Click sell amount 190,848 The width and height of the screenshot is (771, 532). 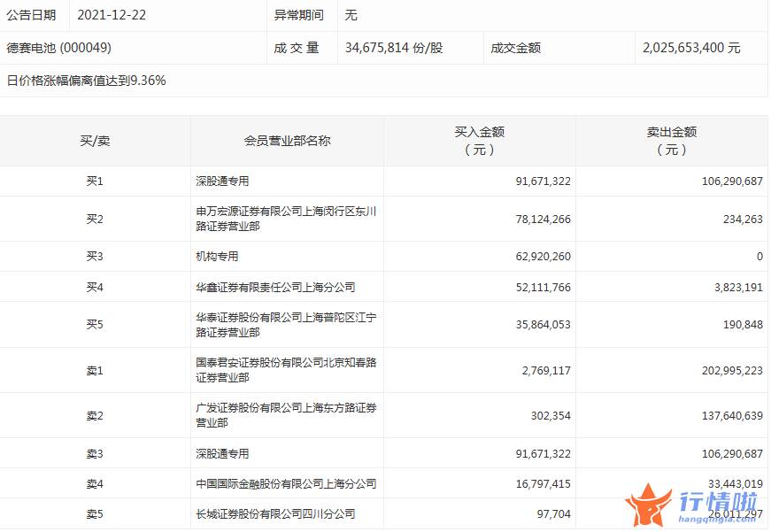click(x=743, y=325)
